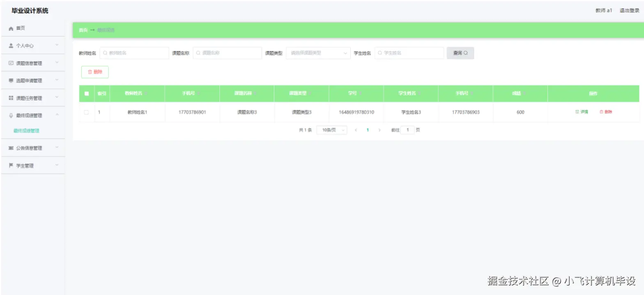Click 教师 a1 in the top bar
The width and height of the screenshot is (644, 295).
tap(604, 11)
